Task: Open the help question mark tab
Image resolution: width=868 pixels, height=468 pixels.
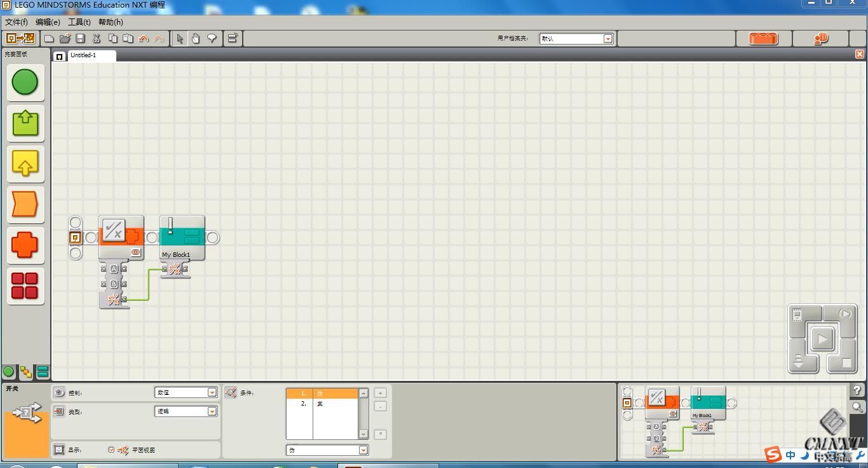Action: click(857, 390)
